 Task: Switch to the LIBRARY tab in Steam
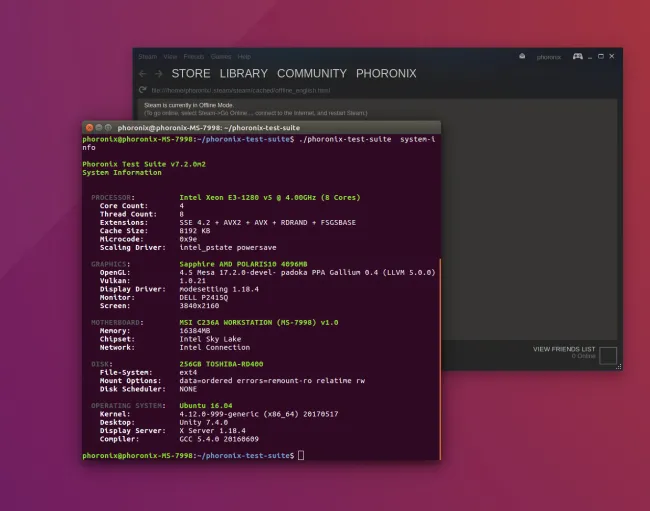(x=244, y=73)
